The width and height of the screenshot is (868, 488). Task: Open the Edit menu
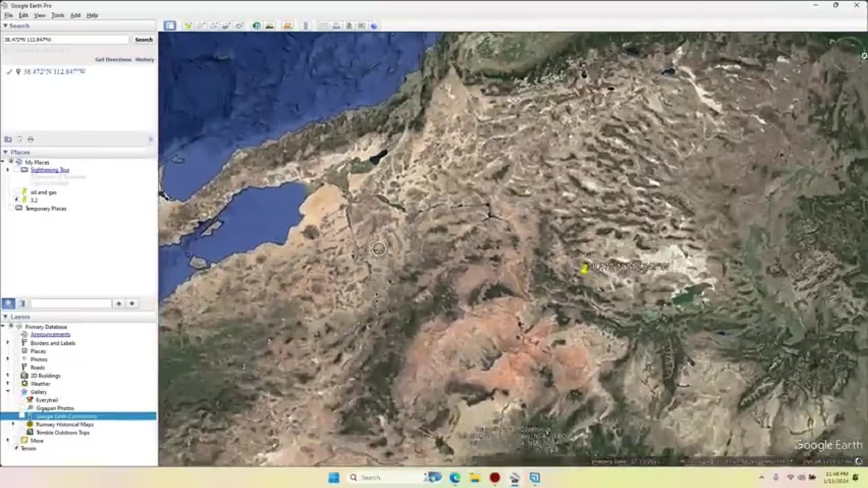coord(24,15)
